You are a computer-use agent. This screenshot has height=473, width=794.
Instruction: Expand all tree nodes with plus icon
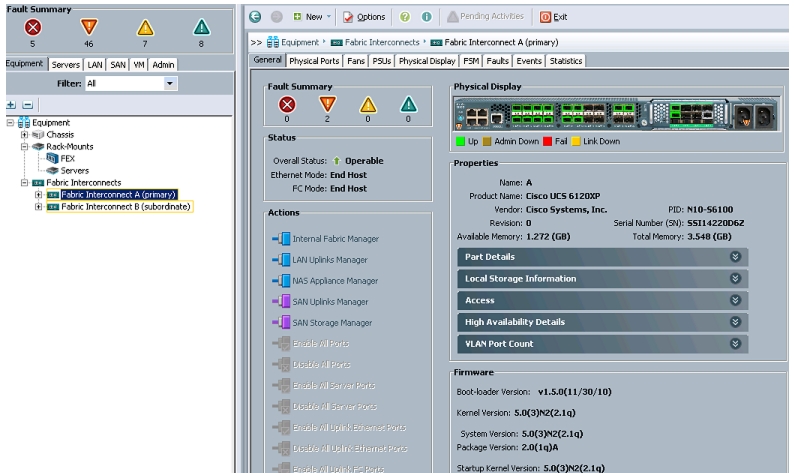[x=11, y=105]
